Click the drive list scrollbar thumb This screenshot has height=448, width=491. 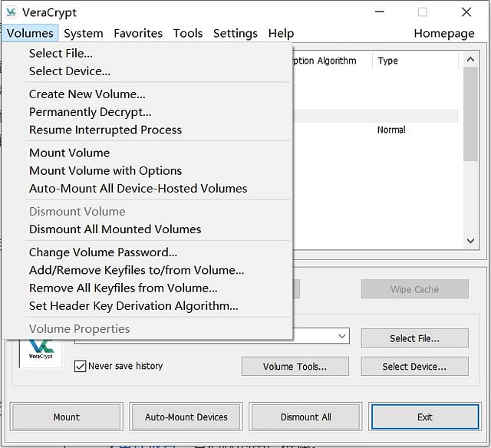pos(470,114)
